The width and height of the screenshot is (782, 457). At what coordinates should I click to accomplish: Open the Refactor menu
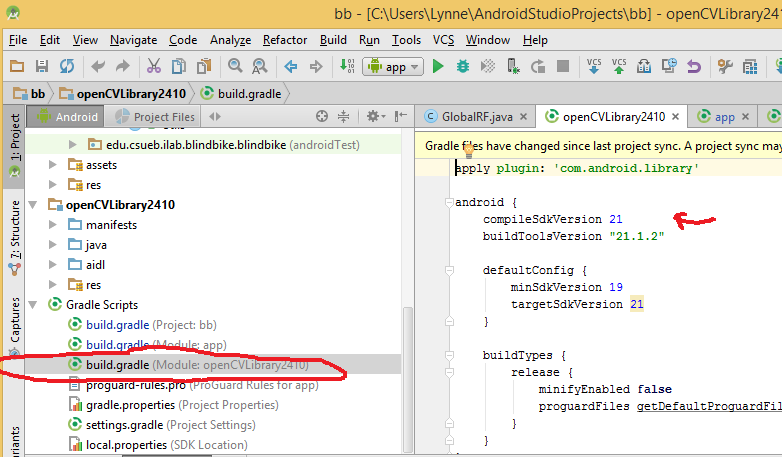(285, 40)
